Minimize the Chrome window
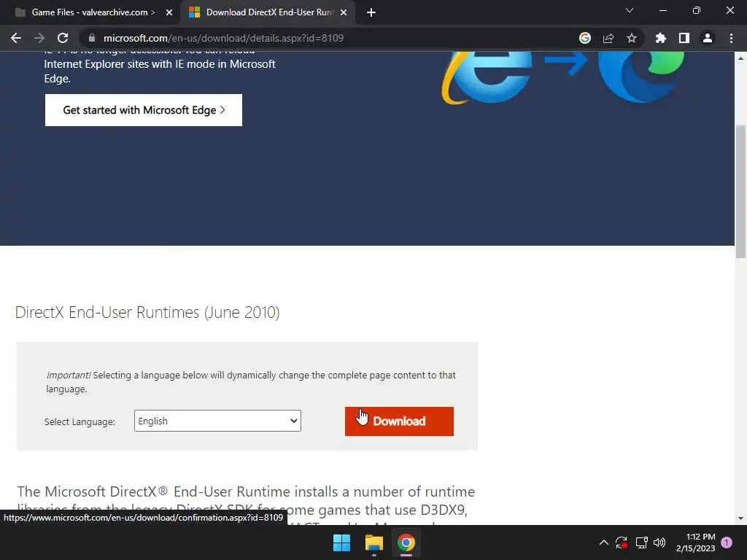The image size is (747, 560). (x=662, y=10)
